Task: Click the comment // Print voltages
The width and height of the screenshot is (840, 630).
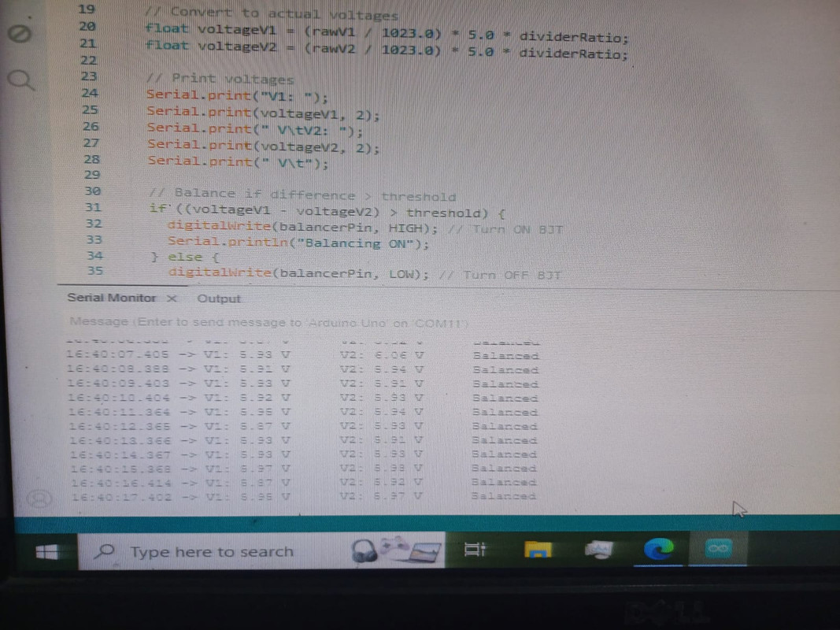Action: pos(220,79)
